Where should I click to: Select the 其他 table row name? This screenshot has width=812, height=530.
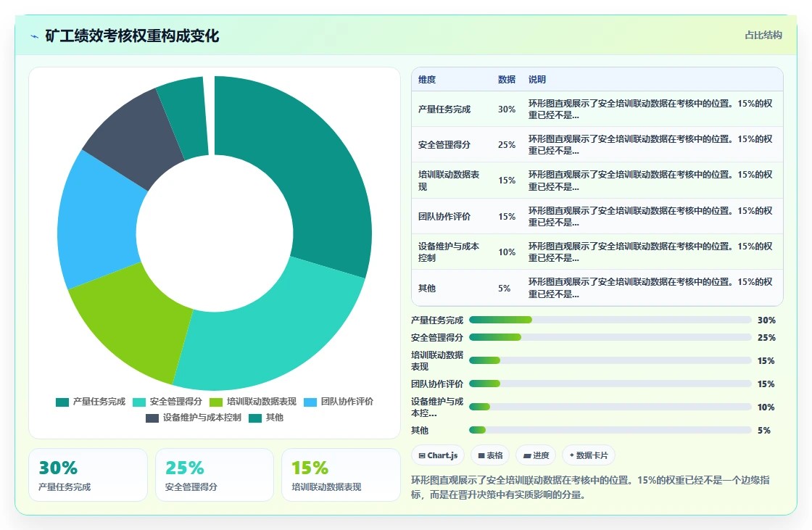[x=427, y=288]
